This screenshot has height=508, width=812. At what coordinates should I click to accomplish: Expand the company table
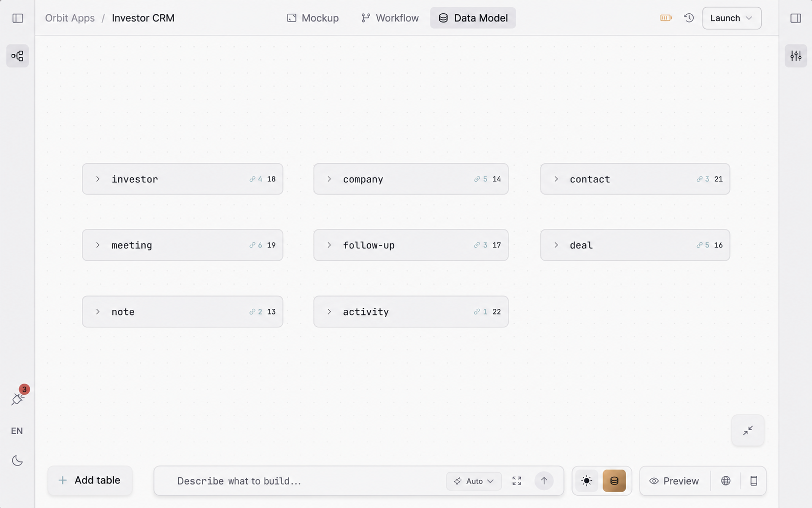(329, 179)
